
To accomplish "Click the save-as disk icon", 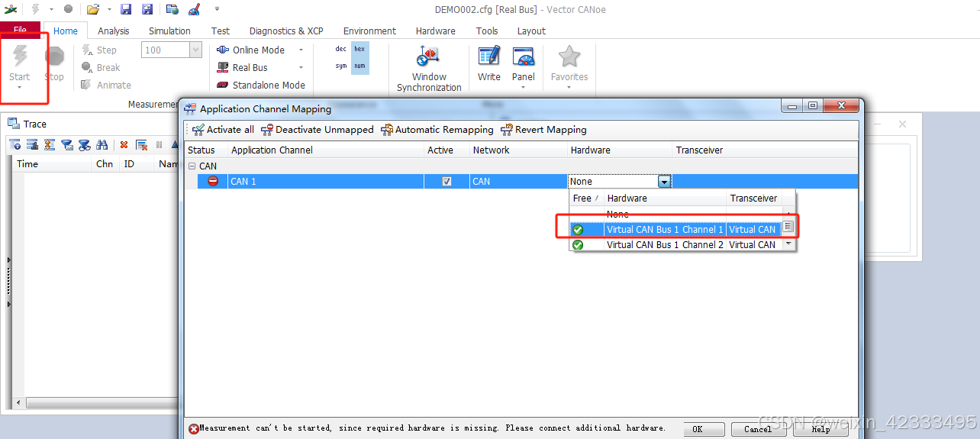I will pos(147,9).
